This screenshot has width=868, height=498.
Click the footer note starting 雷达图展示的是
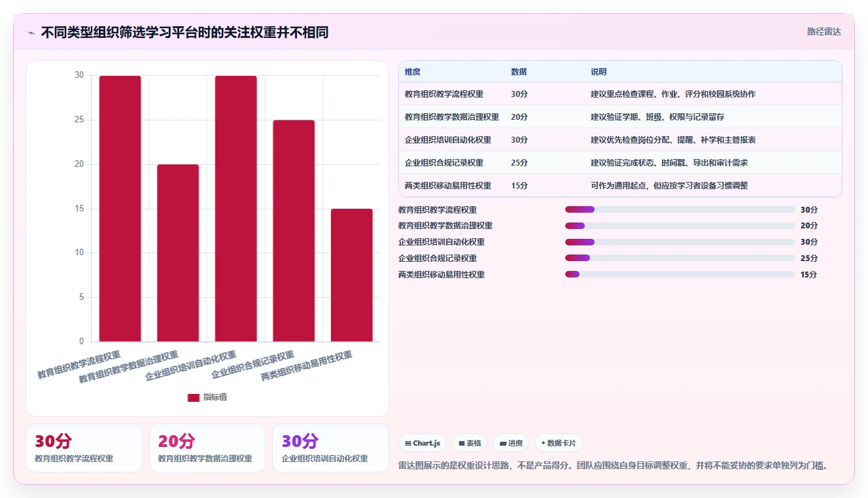point(614,466)
